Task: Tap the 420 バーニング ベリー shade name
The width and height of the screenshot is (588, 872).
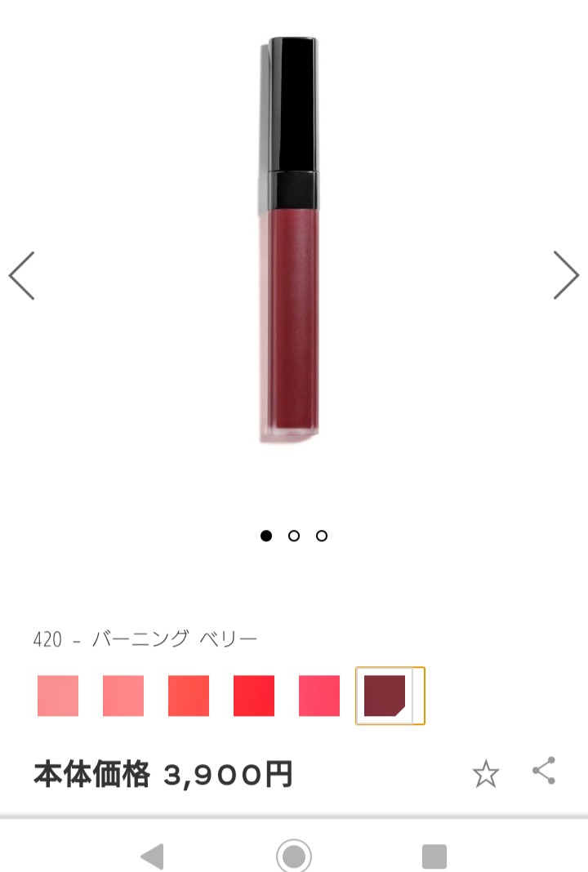Action: coord(145,639)
